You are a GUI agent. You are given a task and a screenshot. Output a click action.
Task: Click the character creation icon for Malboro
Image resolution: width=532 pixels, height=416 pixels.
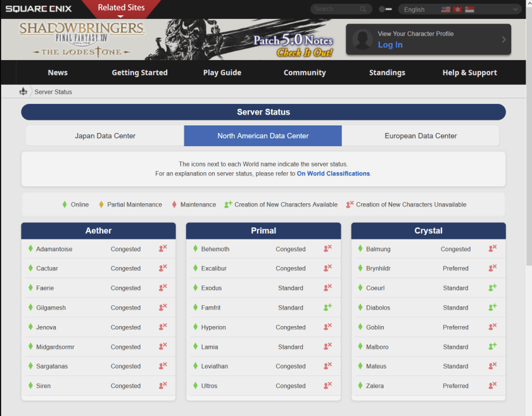(492, 346)
